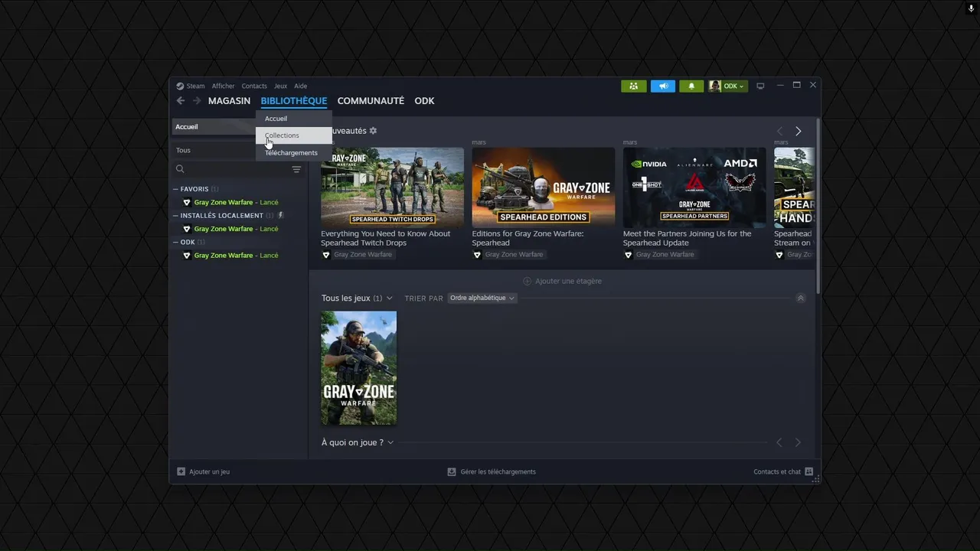Show next news with Nouveautés right arrow
The height and width of the screenshot is (551, 980).
tap(798, 131)
